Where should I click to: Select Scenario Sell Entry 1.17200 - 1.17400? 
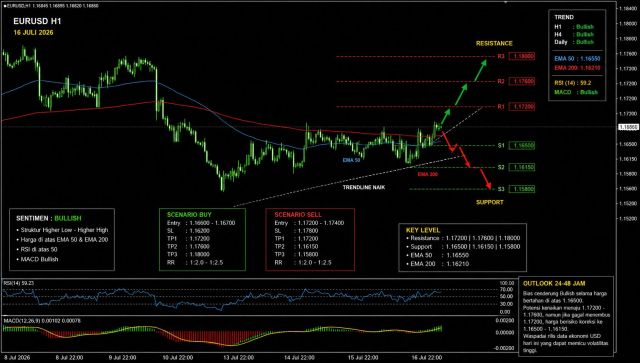(309, 223)
